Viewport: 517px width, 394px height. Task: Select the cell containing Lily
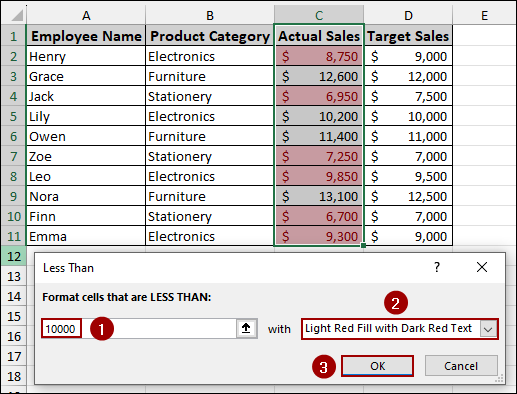(x=86, y=116)
